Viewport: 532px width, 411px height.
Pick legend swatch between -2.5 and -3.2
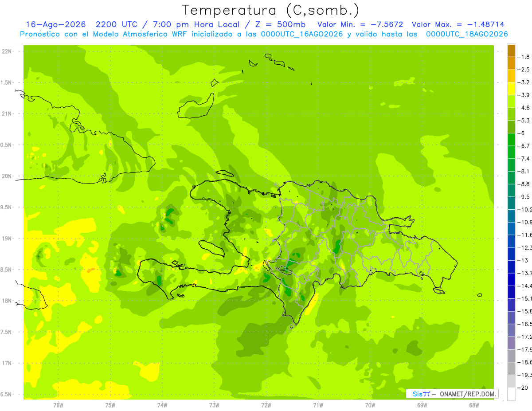pos(511,76)
